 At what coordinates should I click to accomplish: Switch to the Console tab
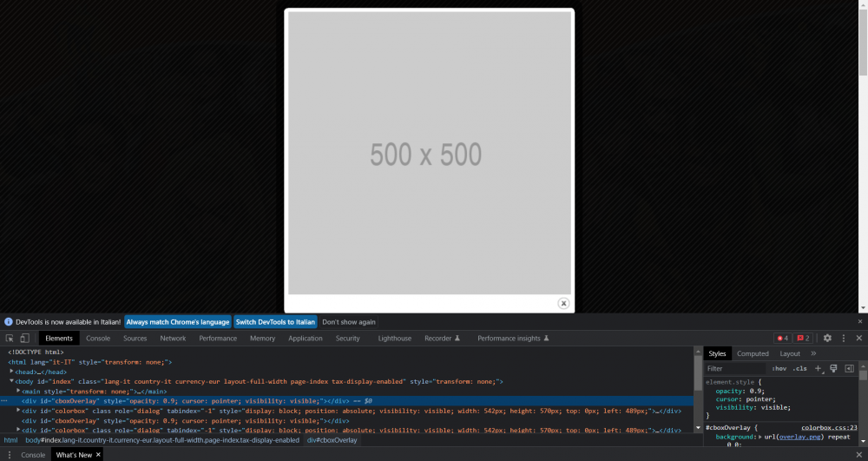point(98,338)
